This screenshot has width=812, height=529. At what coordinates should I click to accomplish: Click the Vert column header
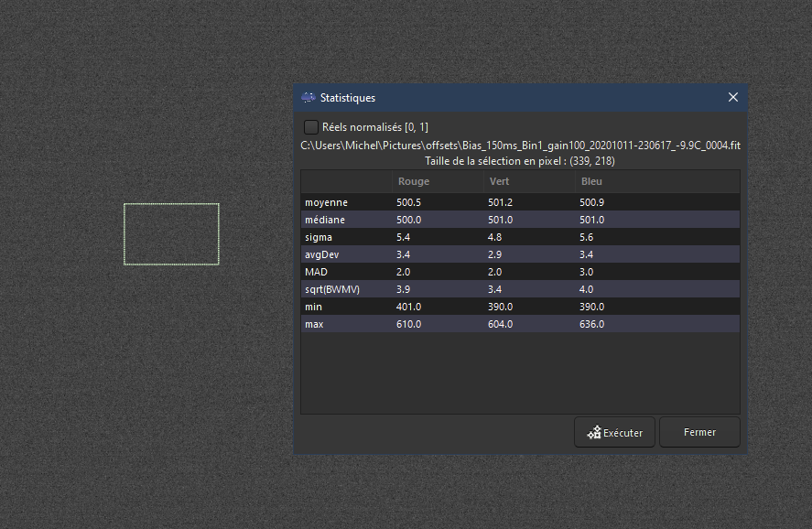(x=499, y=181)
